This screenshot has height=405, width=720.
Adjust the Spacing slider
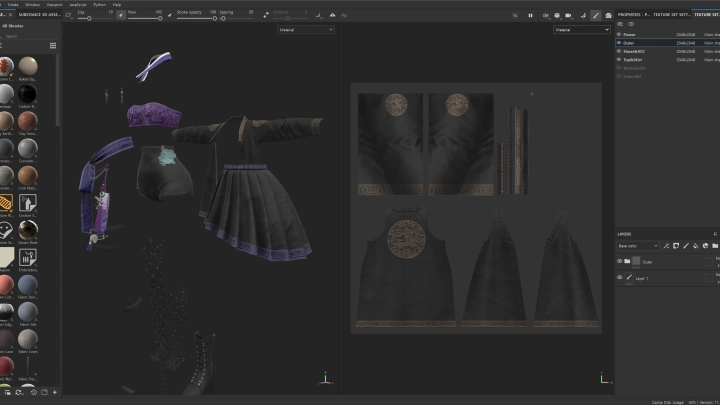(236, 18)
